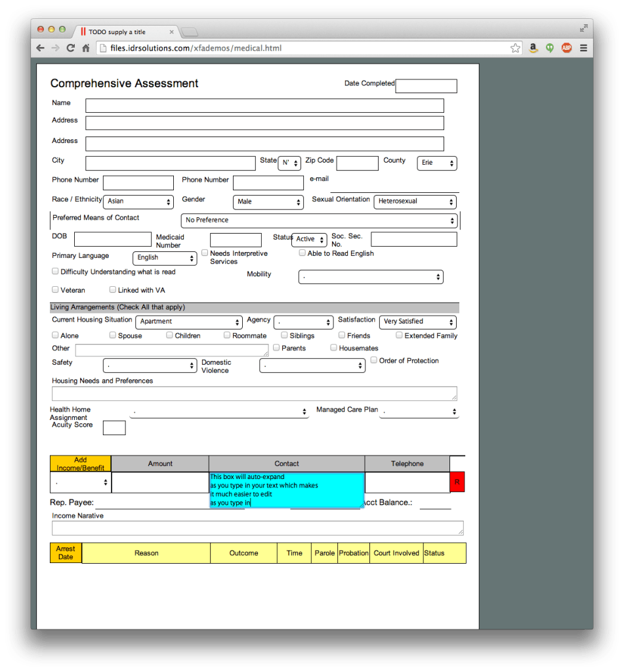Check the Order of Protection box
This screenshot has height=672, width=624.
pos(373,360)
